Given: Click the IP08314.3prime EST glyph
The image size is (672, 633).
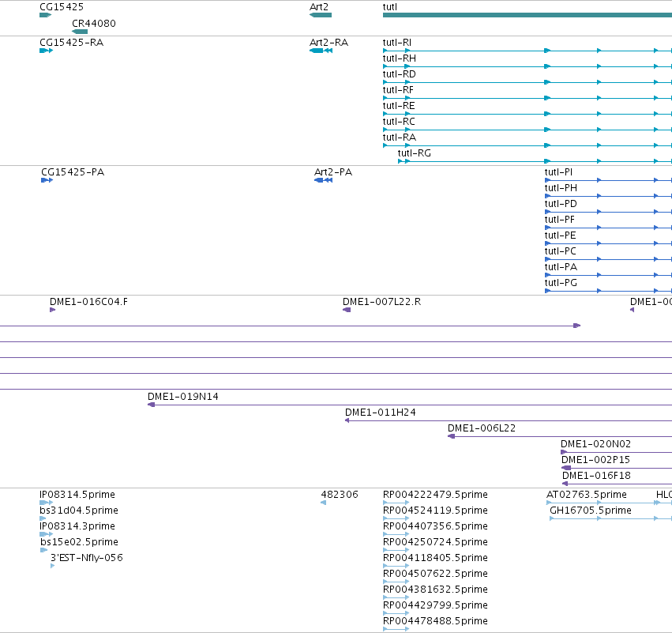Looking at the screenshot, I should click(x=47, y=534).
